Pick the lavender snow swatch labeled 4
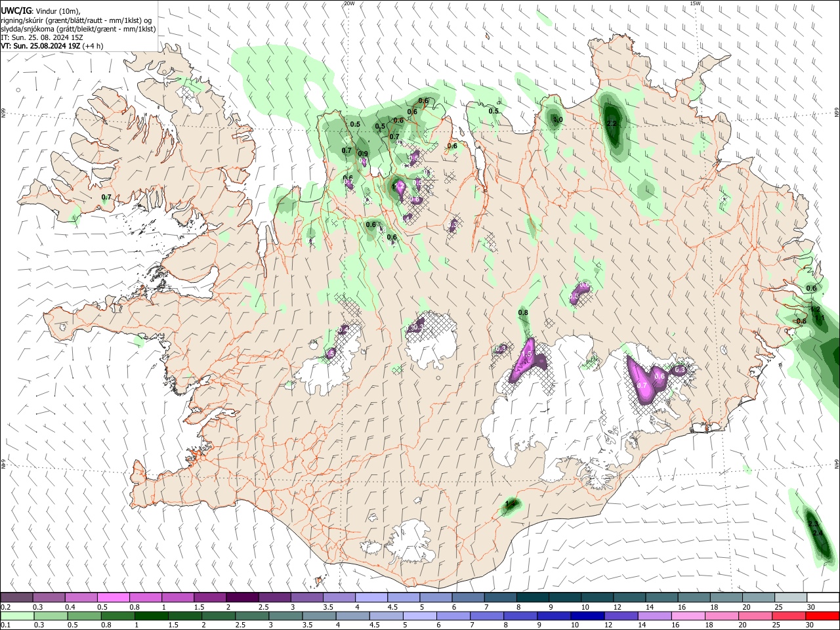This screenshot has height=630, width=840. click(371, 598)
